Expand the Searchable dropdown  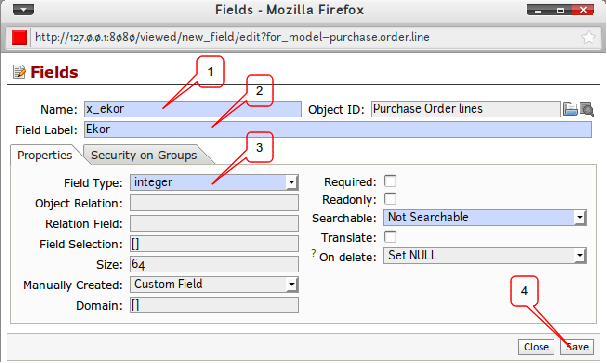click(485, 217)
